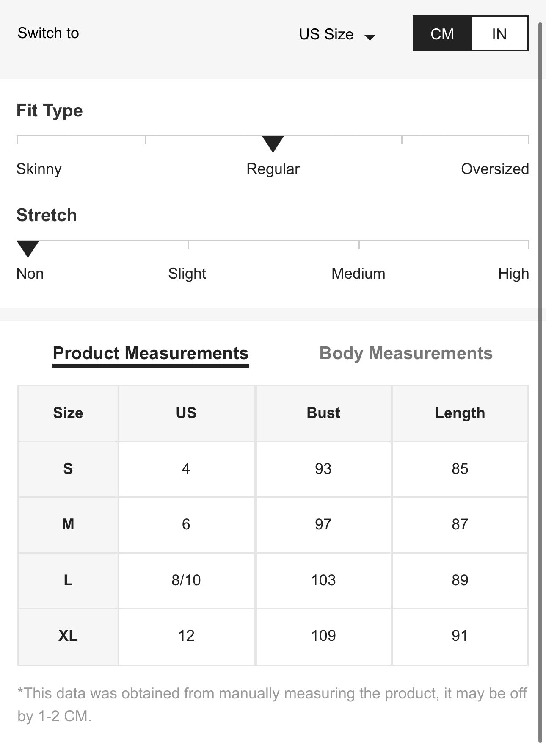The width and height of the screenshot is (546, 756).
Task: Click the US Size label text
Action: pyautogui.click(x=326, y=34)
